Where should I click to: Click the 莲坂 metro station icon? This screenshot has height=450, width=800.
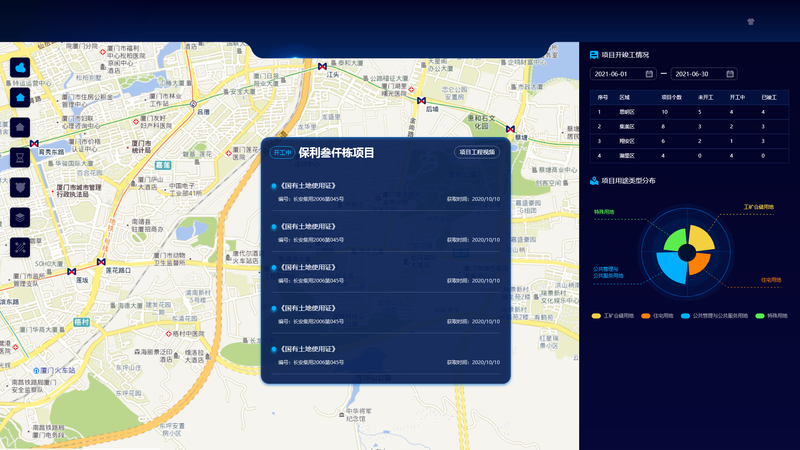[72, 271]
